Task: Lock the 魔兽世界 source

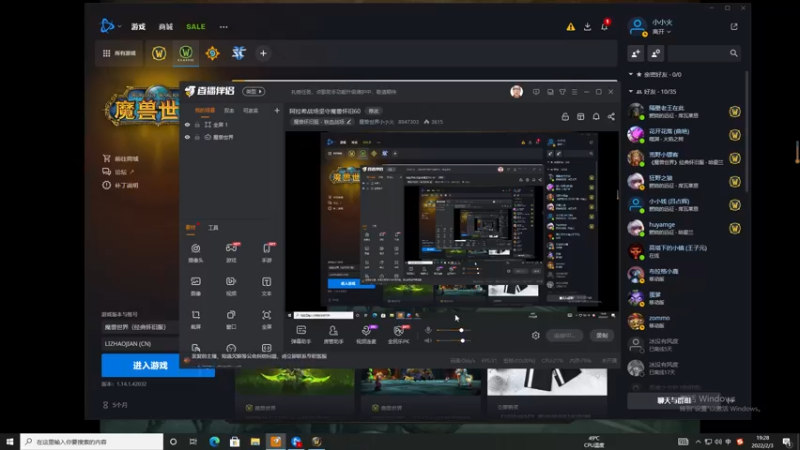Action: coord(197,137)
